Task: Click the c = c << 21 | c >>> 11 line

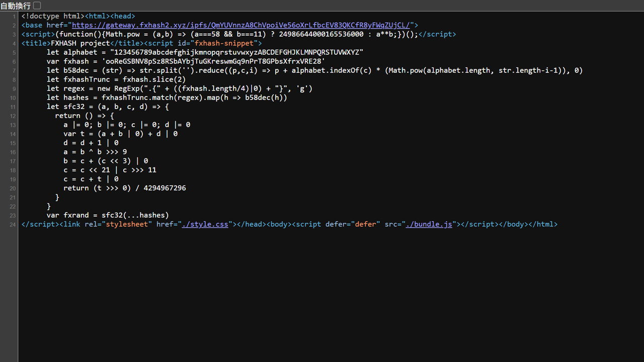Action: (110, 170)
